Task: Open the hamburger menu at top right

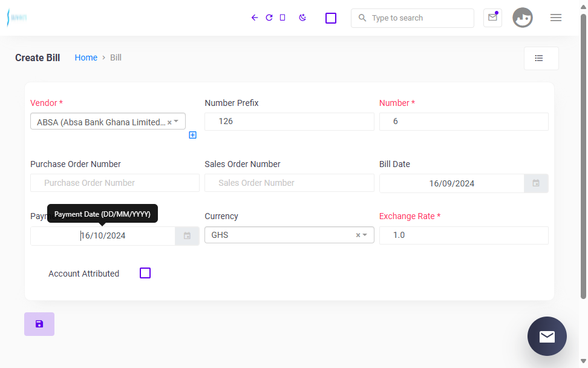Action: point(556,18)
